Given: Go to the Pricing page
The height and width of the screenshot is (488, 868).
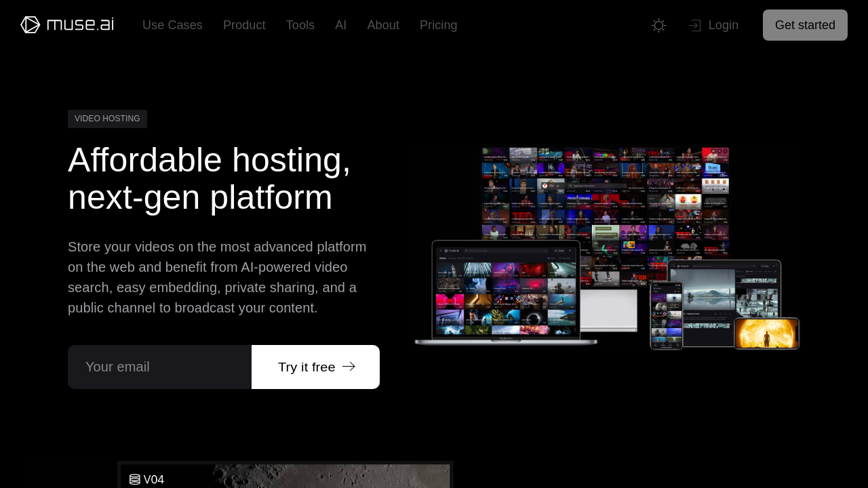Looking at the screenshot, I should pos(438,25).
